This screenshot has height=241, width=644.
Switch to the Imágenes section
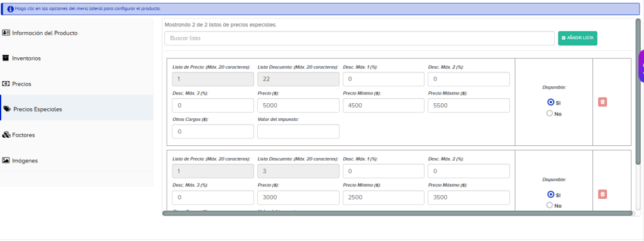tap(77, 160)
